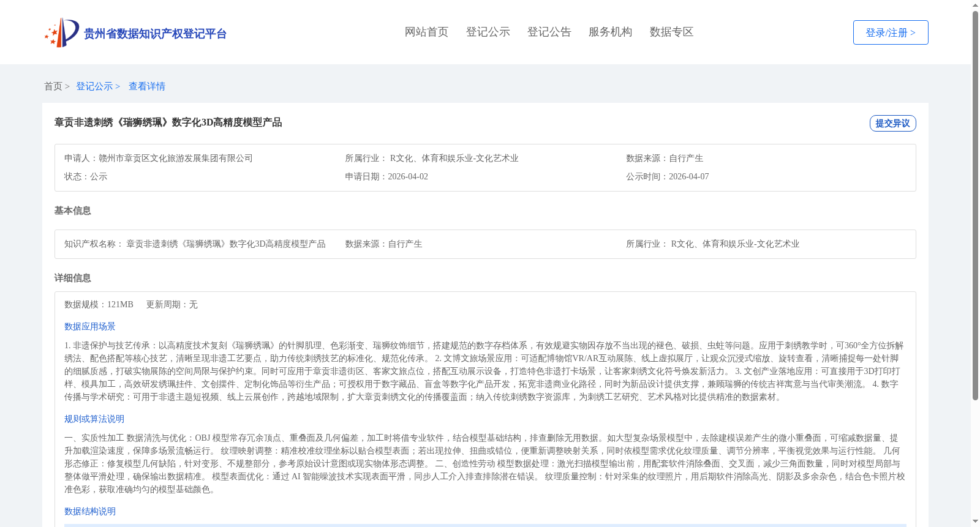
Task: Click scrollbar down arrow
Action: [975, 522]
